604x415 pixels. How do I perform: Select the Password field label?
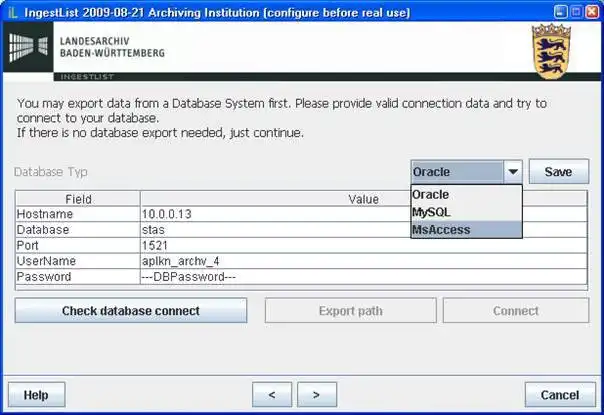(78, 277)
